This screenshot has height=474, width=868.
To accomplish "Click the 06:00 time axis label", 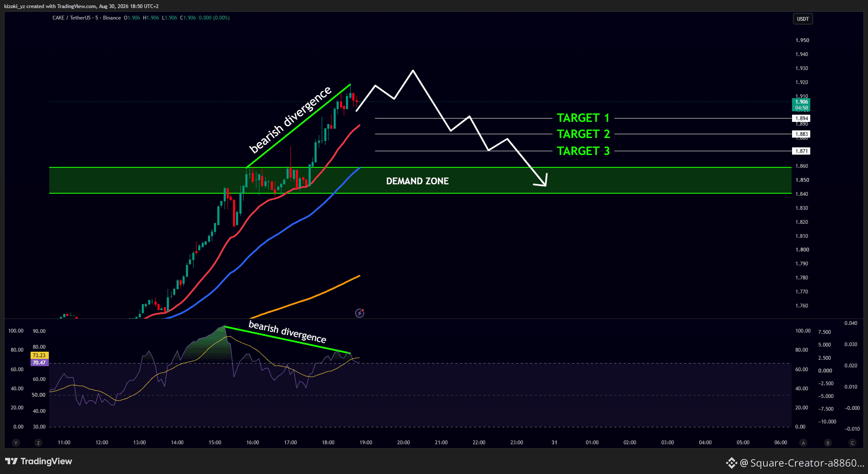I will (781, 443).
